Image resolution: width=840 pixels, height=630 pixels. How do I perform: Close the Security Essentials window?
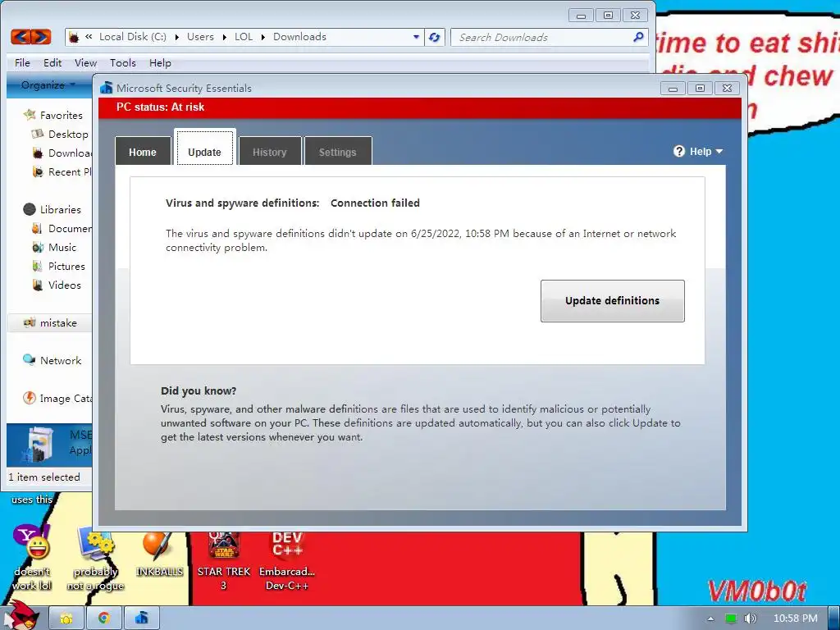[x=727, y=89]
